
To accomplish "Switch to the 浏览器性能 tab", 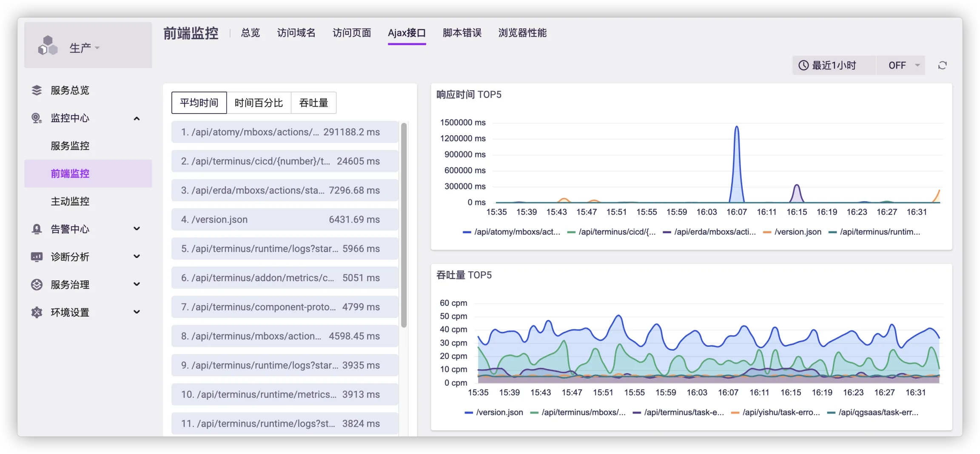I will click(x=522, y=33).
